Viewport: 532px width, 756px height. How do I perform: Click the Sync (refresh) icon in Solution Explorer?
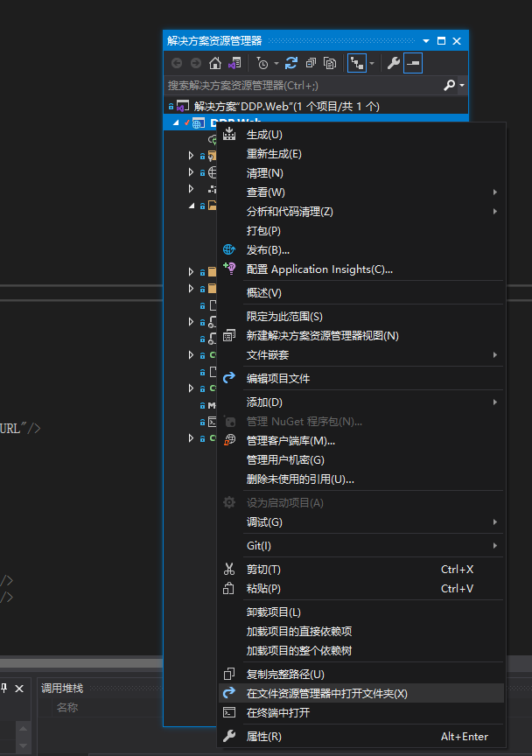[291, 63]
